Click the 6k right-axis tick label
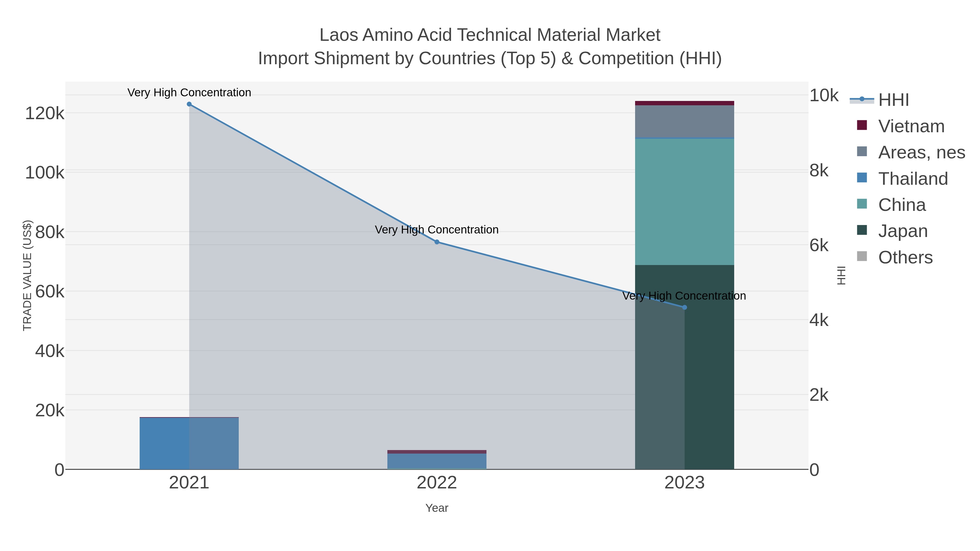 point(819,245)
